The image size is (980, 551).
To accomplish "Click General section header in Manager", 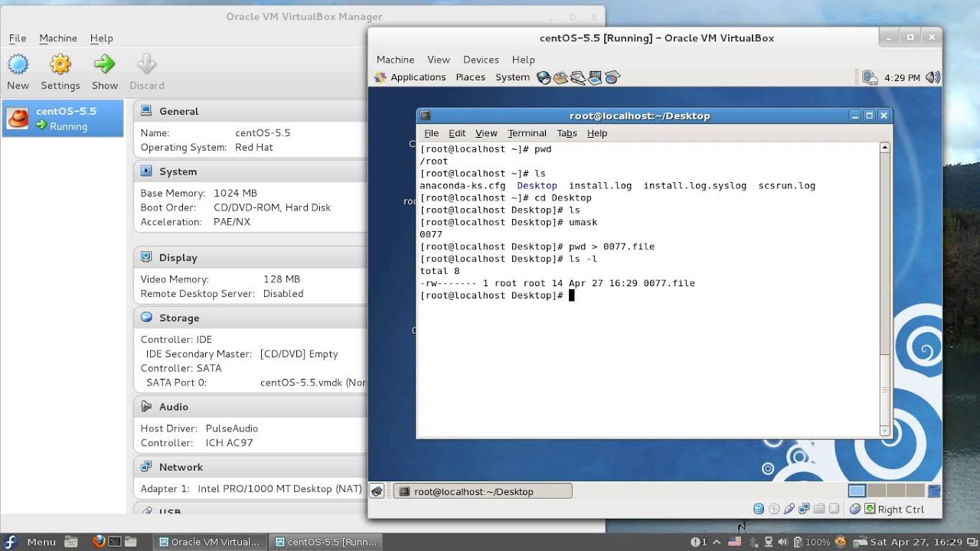I will pos(250,111).
